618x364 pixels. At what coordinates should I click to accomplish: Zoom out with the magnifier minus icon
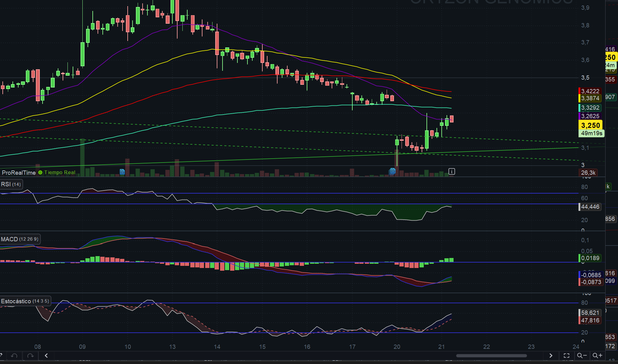click(x=582, y=355)
